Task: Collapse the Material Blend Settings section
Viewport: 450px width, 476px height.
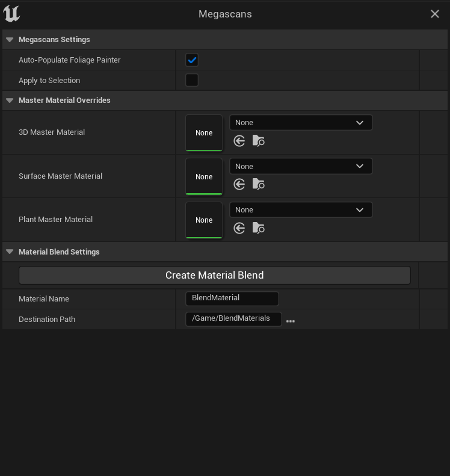Action: click(x=10, y=252)
